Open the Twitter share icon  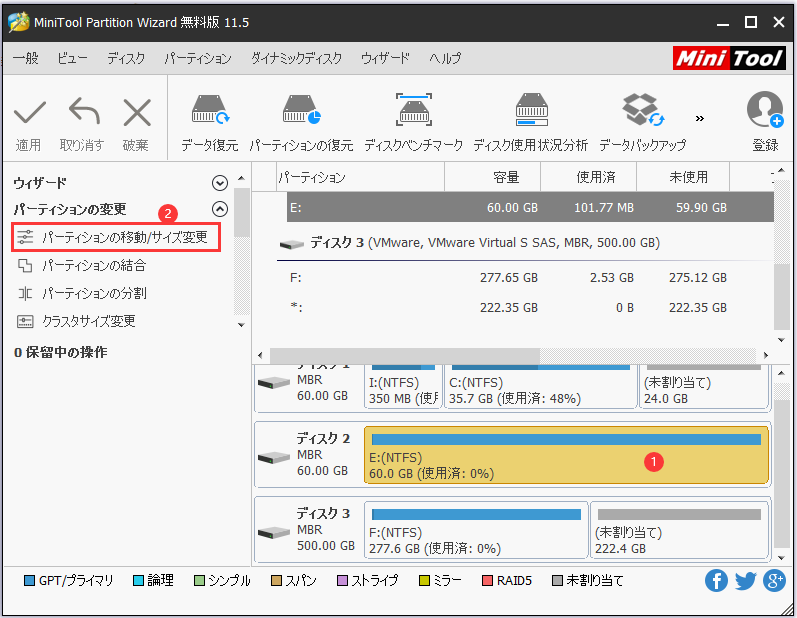tap(745, 580)
